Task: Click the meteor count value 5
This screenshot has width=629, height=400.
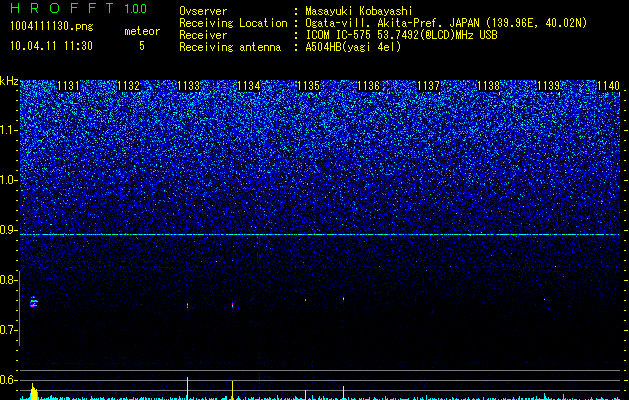Action: [x=142, y=46]
